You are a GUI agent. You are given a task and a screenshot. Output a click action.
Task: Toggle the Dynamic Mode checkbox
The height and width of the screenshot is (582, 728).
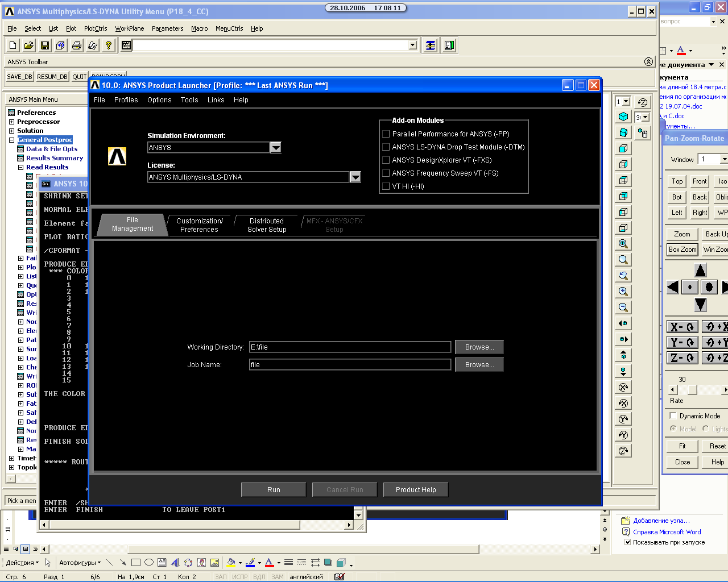(673, 416)
